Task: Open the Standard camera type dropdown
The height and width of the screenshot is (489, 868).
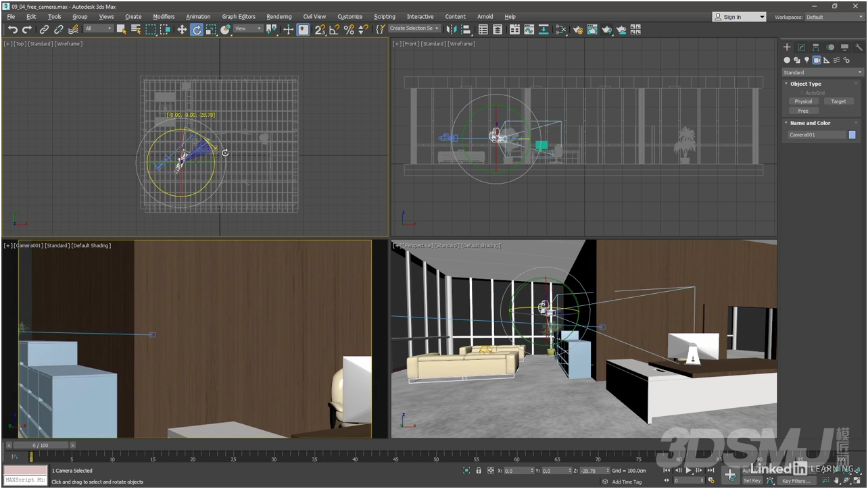Action: 823,72
